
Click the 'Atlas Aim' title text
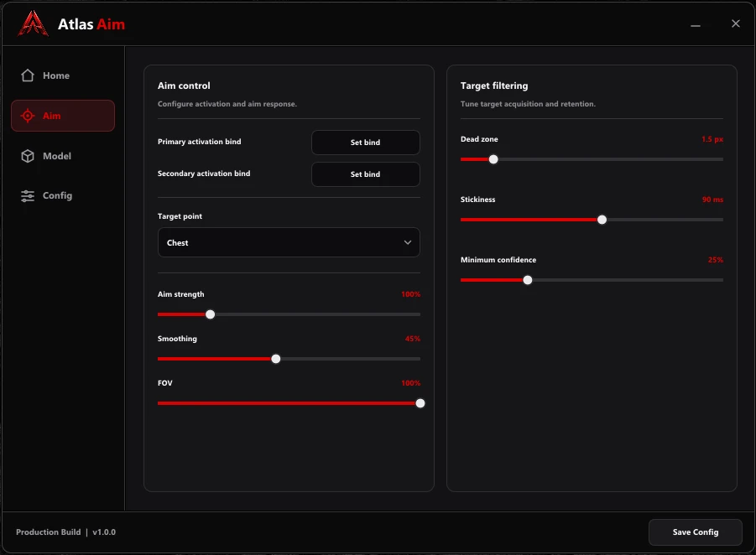click(91, 24)
